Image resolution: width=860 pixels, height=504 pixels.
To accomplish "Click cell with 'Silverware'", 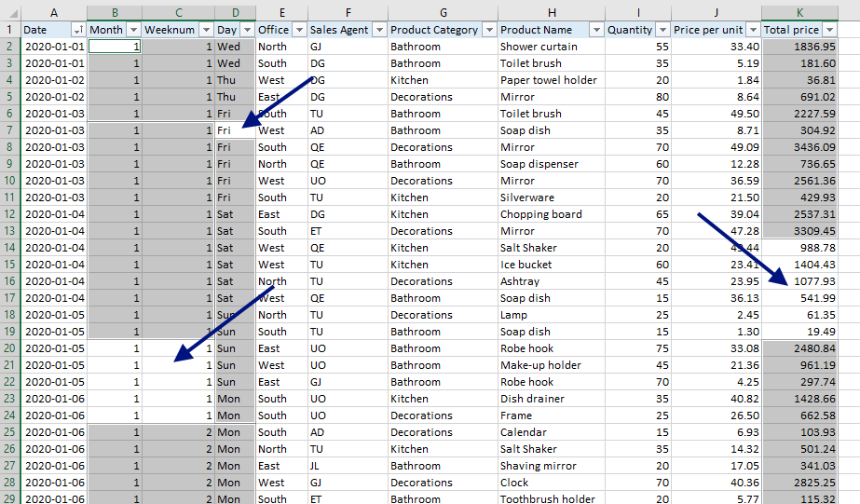I will tap(552, 198).
